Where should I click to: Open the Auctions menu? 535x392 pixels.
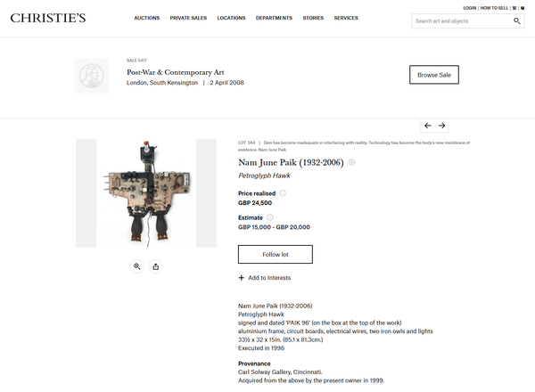point(147,18)
